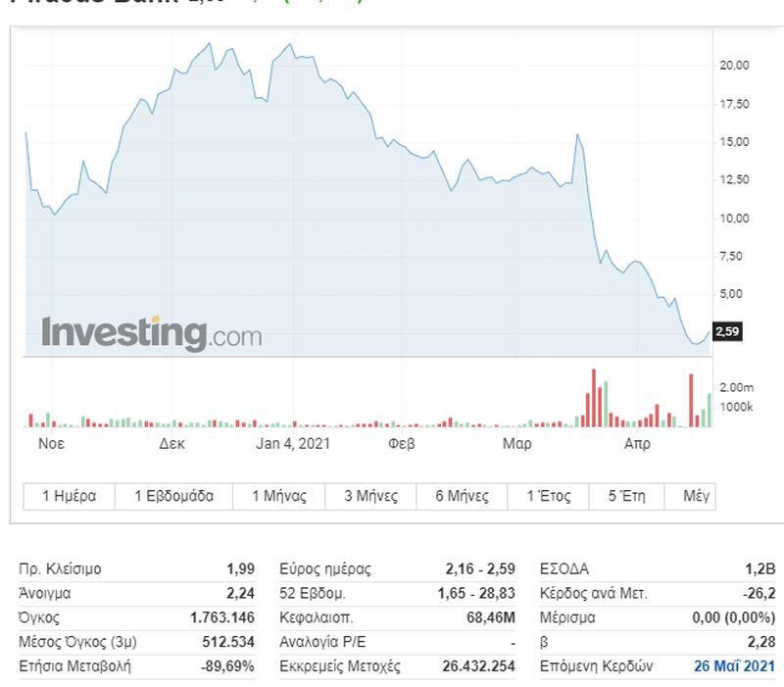Click the 52 Εβδομ. range 1,65 - 28,83

[x=476, y=594]
